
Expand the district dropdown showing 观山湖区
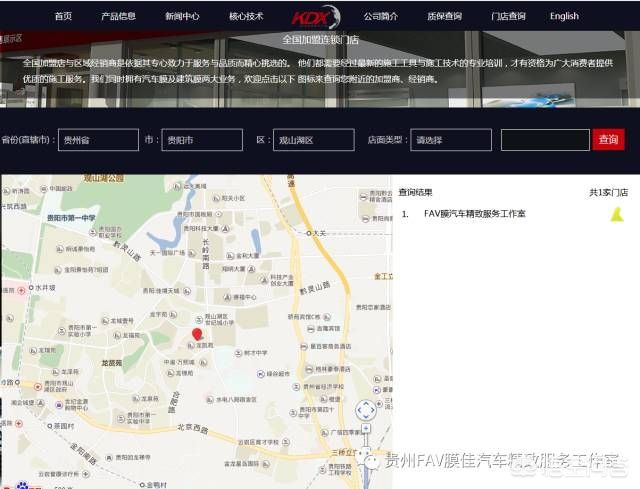pos(313,140)
